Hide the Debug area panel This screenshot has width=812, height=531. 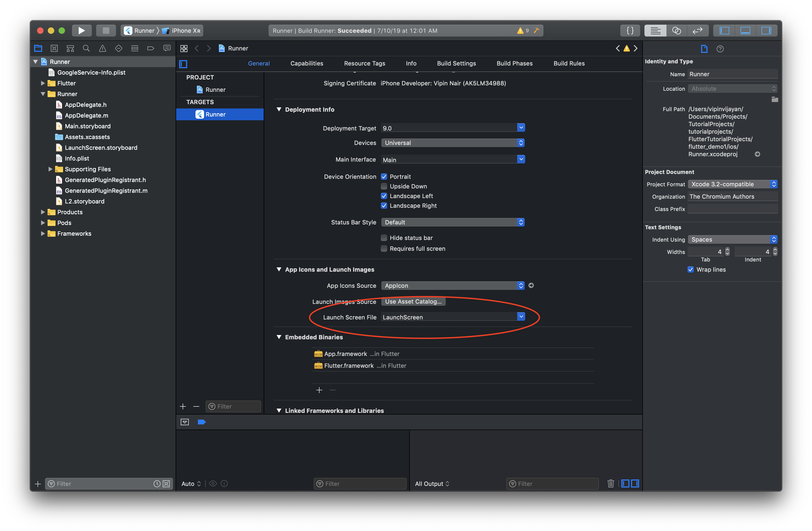745,31
